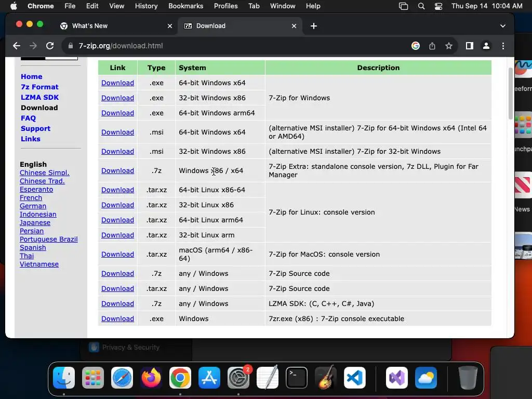
Task: Download .exe for 64-bit Windows x64
Action: click(117, 83)
